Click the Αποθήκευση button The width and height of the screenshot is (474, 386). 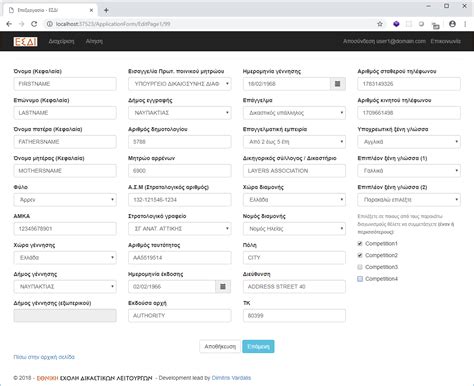coord(220,346)
